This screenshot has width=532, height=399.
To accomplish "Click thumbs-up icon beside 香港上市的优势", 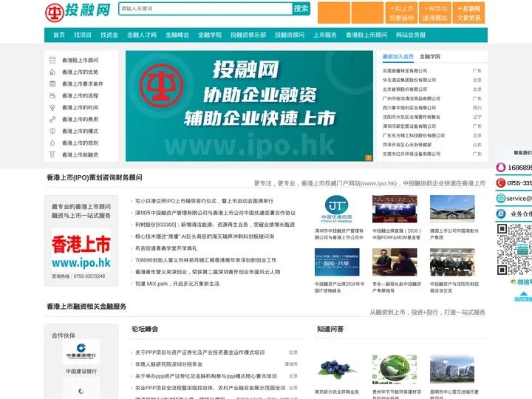I will pyautogui.click(x=52, y=72).
